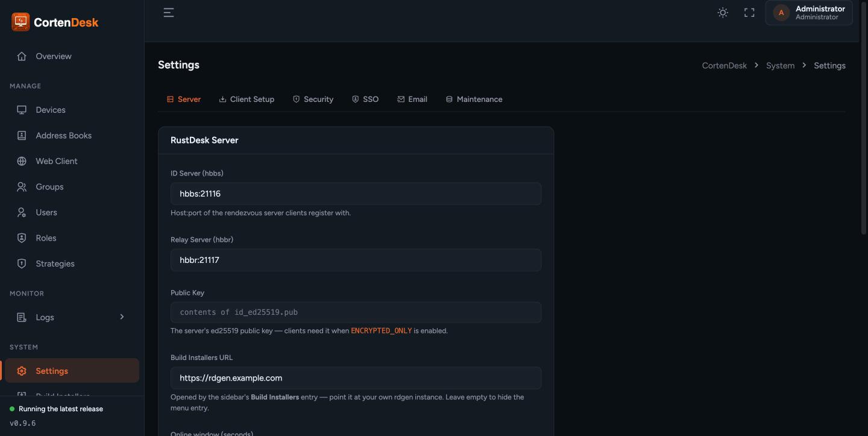
Task: Click the Email tab envelope icon
Action: pyautogui.click(x=400, y=100)
